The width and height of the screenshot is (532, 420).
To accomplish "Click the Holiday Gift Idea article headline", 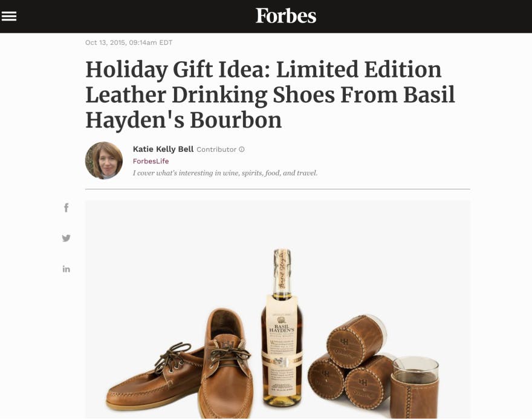I will click(x=270, y=94).
